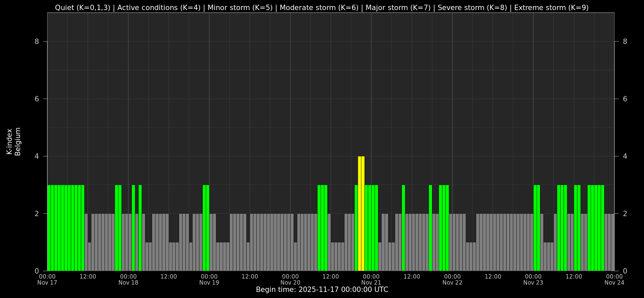644x298 pixels.
Task: Click the 'Quiet (K=0,1,3)' legend text
Action: pyautogui.click(x=83, y=8)
